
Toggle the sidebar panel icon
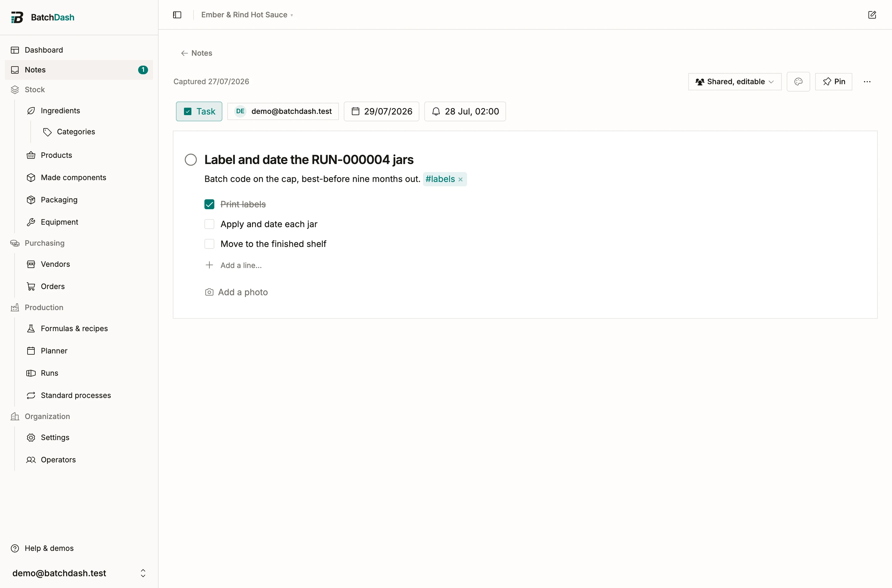click(x=177, y=15)
